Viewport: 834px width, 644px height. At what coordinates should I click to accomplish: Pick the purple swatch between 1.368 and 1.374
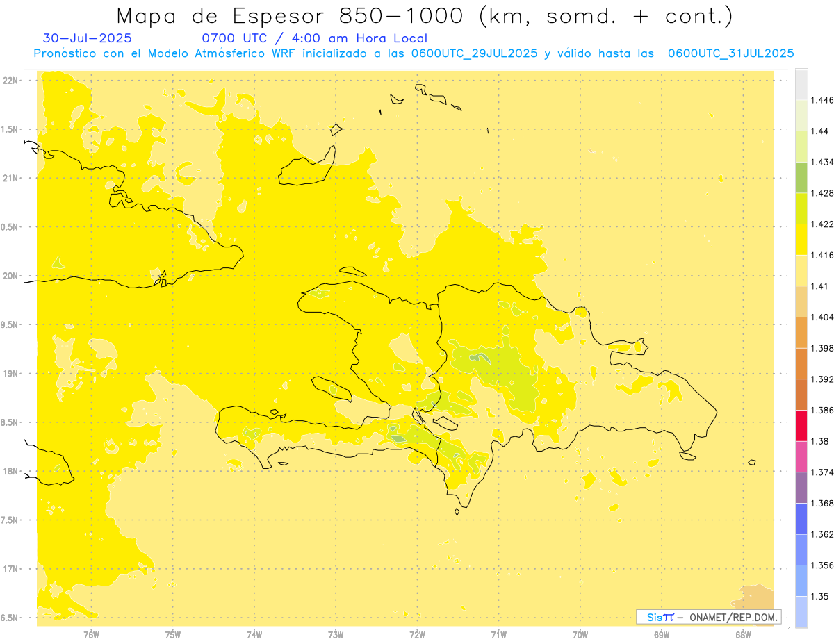(801, 488)
